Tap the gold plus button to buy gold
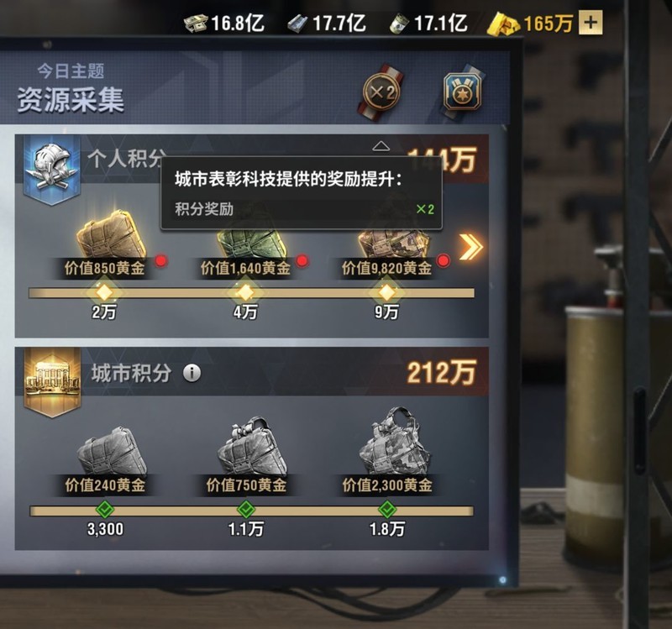 [591, 23]
